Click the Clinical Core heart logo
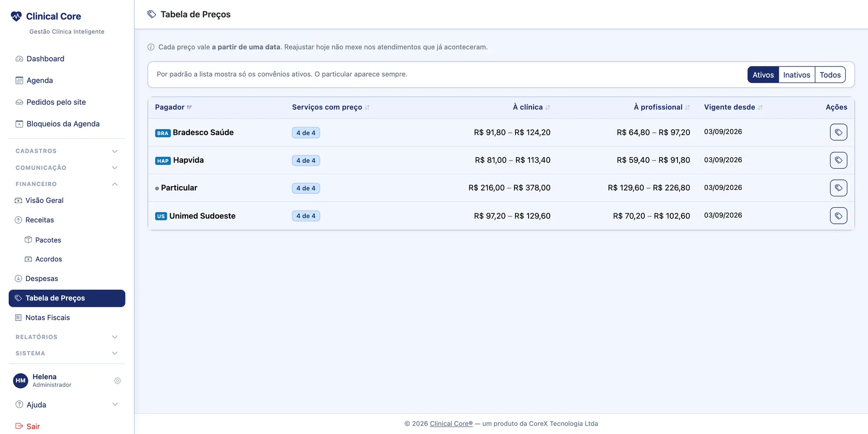The image size is (868, 434). tap(16, 16)
